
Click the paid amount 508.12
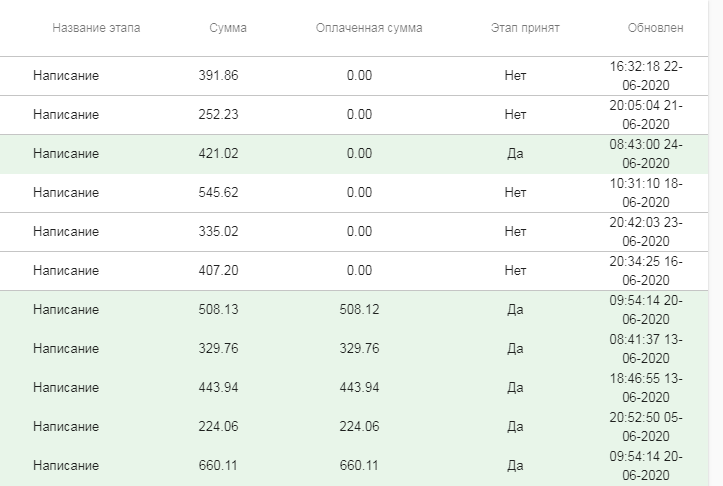359,309
